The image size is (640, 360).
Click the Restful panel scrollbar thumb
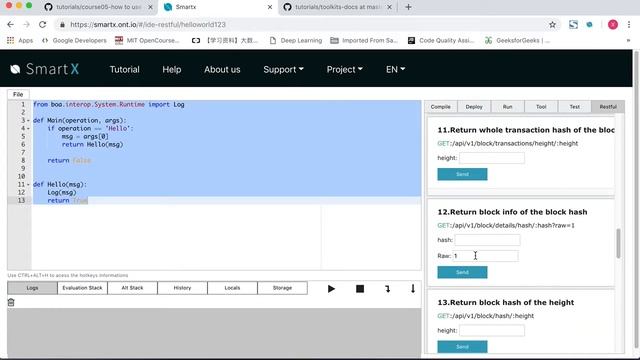[618, 243]
